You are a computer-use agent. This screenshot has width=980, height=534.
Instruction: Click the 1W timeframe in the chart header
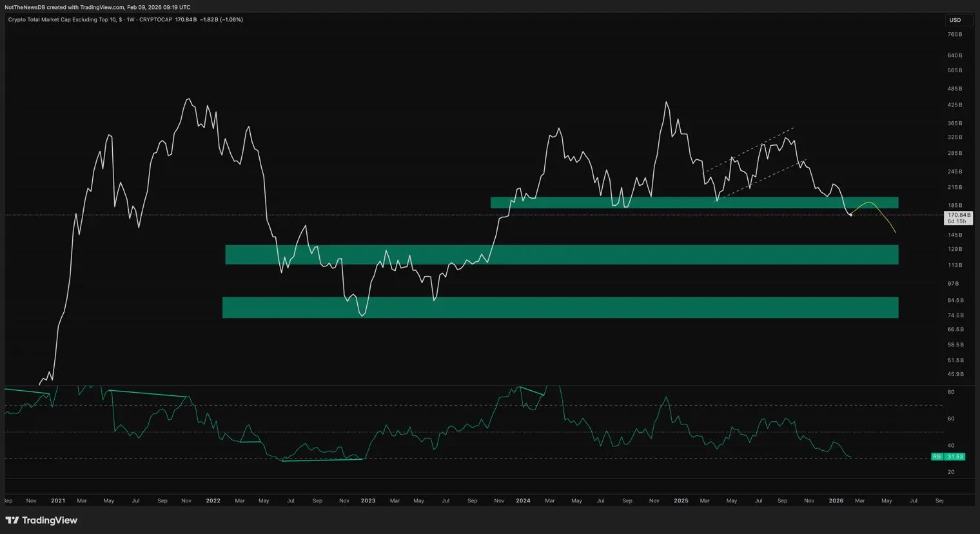[130, 20]
